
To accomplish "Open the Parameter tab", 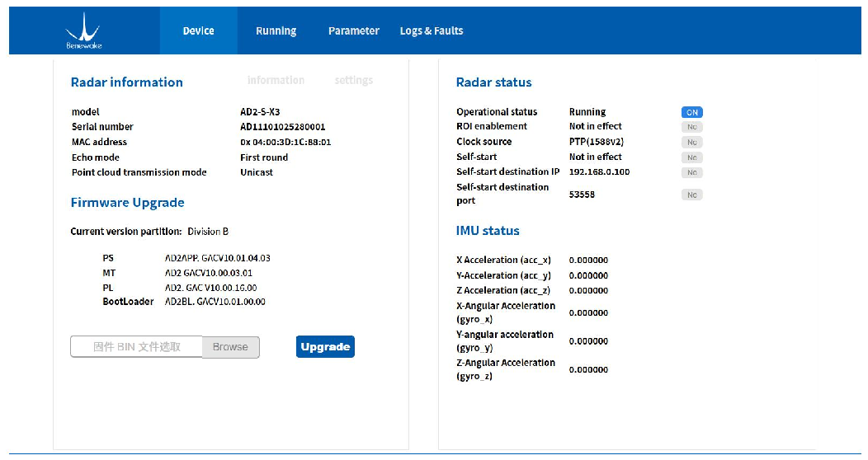I will point(354,31).
